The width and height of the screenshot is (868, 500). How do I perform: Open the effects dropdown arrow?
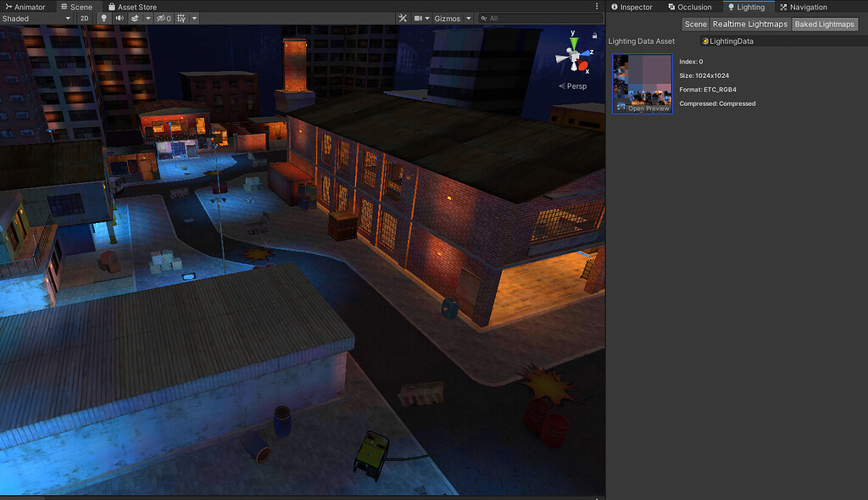tap(148, 18)
